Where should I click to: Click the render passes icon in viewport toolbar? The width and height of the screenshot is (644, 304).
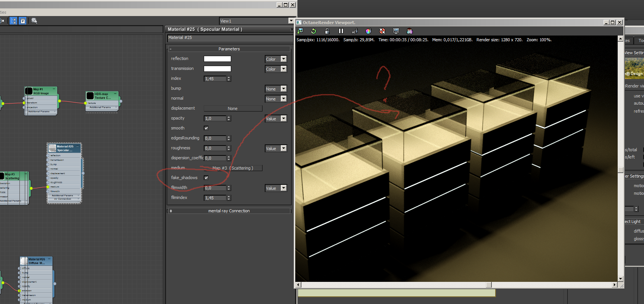[410, 31]
